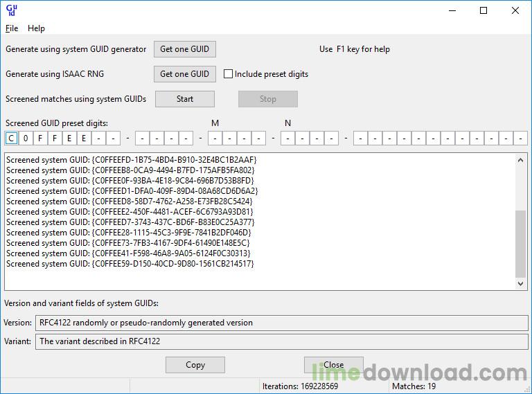Select the preset digit box containing C

[11, 138]
